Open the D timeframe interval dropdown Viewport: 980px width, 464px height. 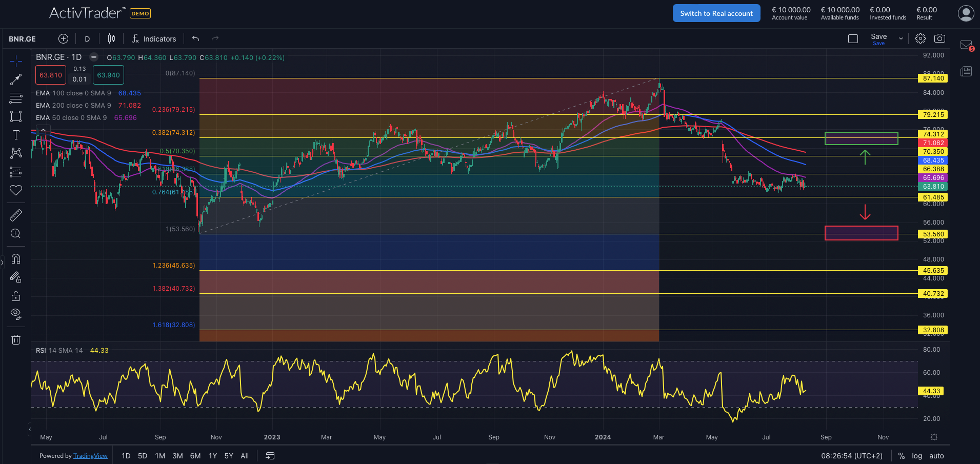coord(87,39)
